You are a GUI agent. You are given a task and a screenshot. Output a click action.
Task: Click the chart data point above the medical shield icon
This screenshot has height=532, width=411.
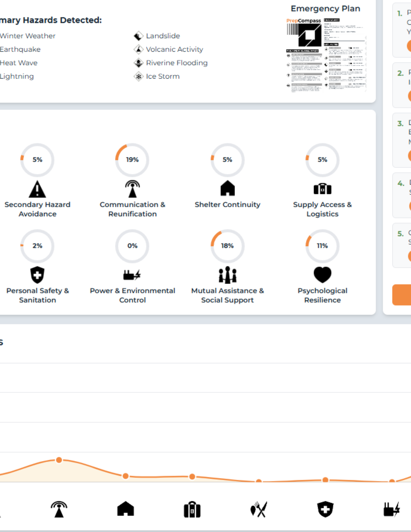pyautogui.click(x=325, y=480)
